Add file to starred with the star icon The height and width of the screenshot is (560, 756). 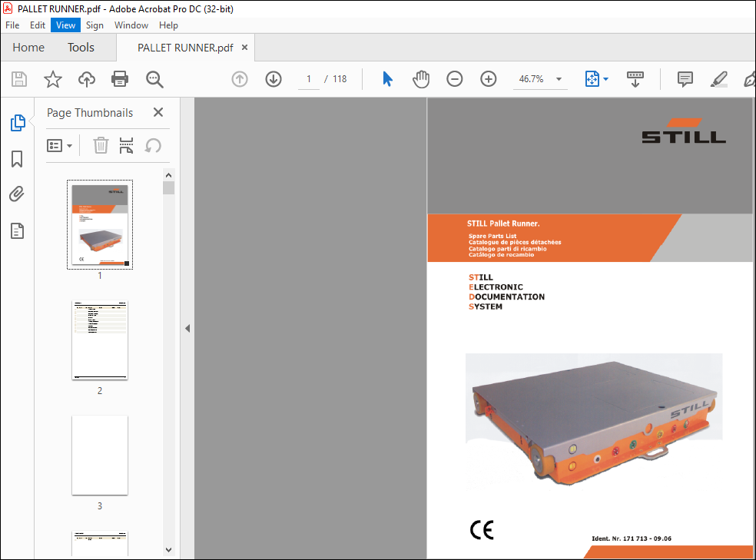52,79
